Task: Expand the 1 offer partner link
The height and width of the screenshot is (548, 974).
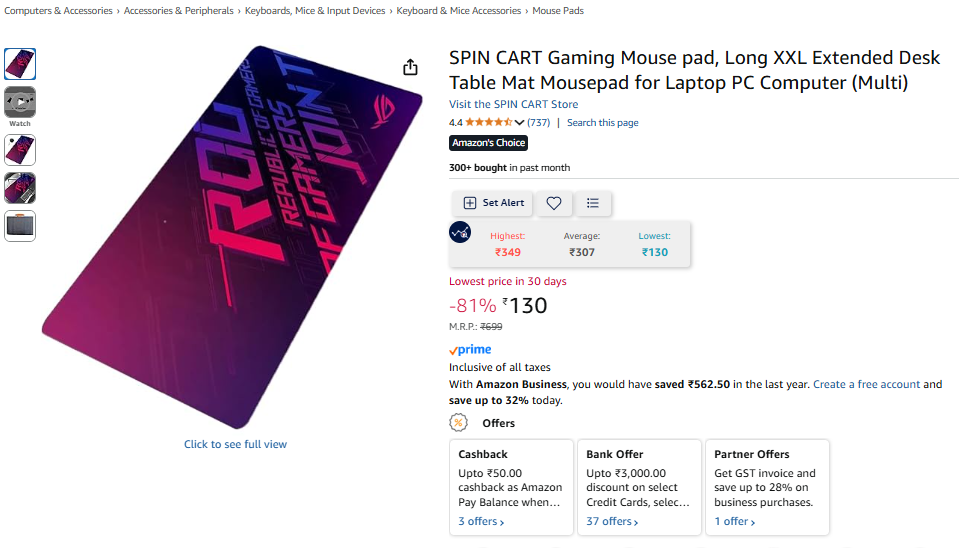Action: pyautogui.click(x=735, y=521)
